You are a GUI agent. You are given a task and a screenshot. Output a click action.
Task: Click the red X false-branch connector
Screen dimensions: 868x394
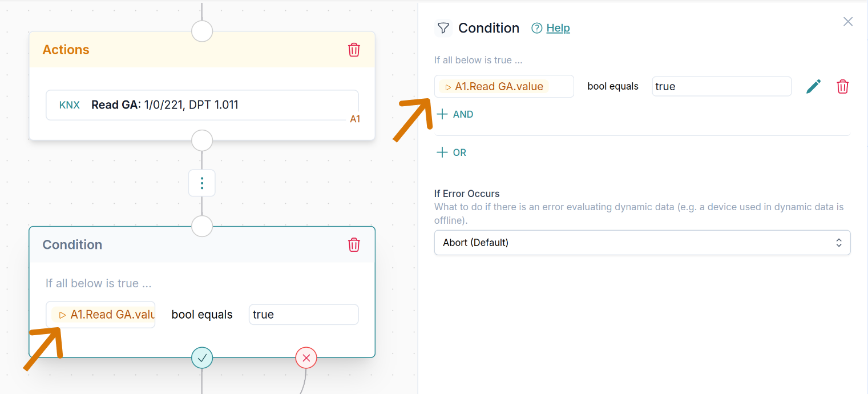tap(306, 358)
